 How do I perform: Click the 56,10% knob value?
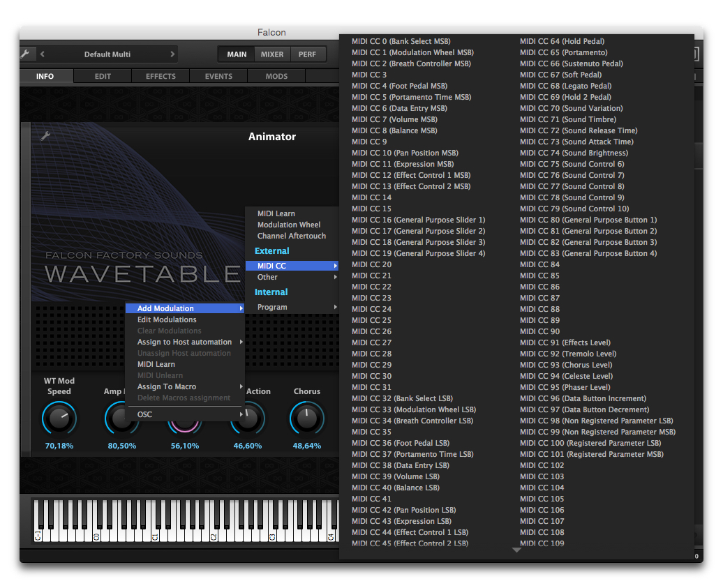(x=185, y=446)
